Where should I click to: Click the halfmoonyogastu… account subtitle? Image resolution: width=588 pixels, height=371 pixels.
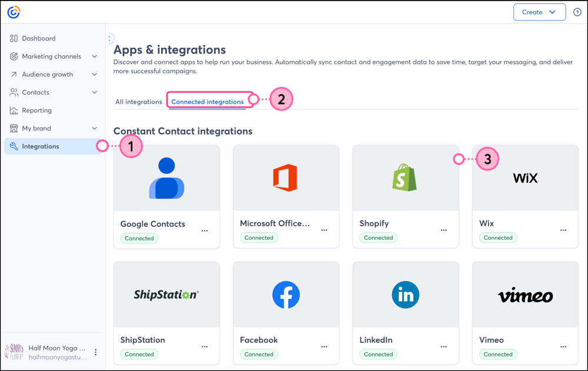point(58,357)
